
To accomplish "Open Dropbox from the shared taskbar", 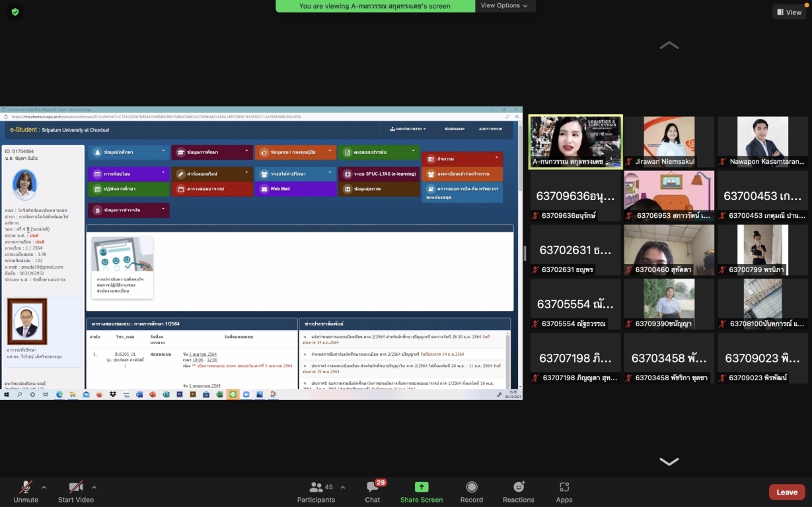I will [112, 394].
